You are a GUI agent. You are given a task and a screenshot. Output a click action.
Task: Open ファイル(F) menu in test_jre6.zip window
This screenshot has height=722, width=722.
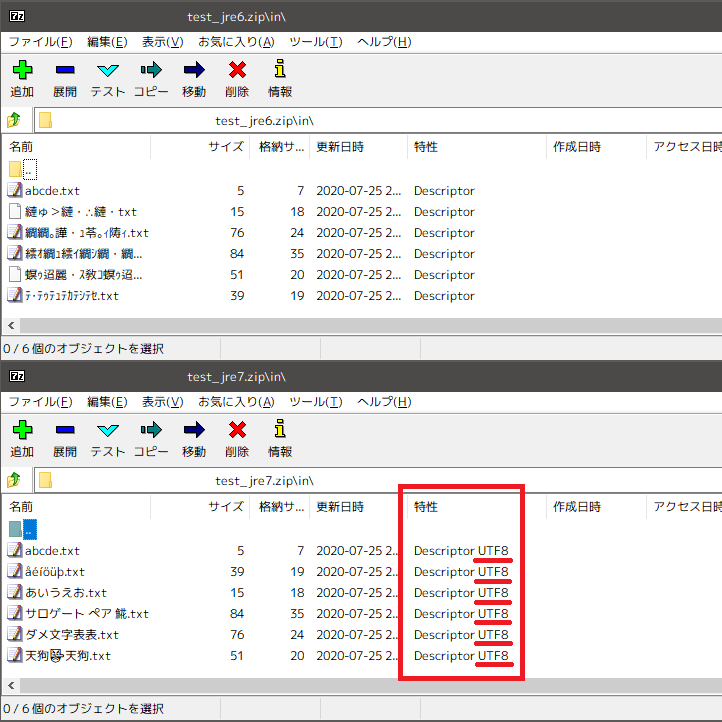[41, 42]
